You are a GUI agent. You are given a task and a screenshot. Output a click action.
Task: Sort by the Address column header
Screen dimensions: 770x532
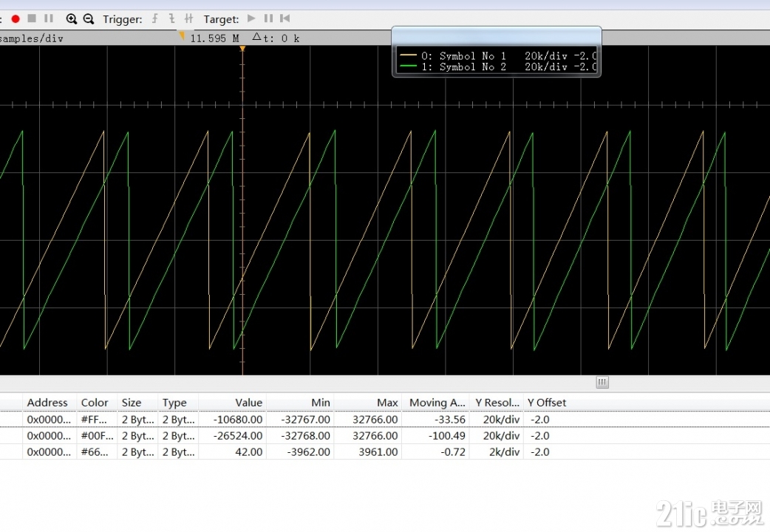[50, 402]
